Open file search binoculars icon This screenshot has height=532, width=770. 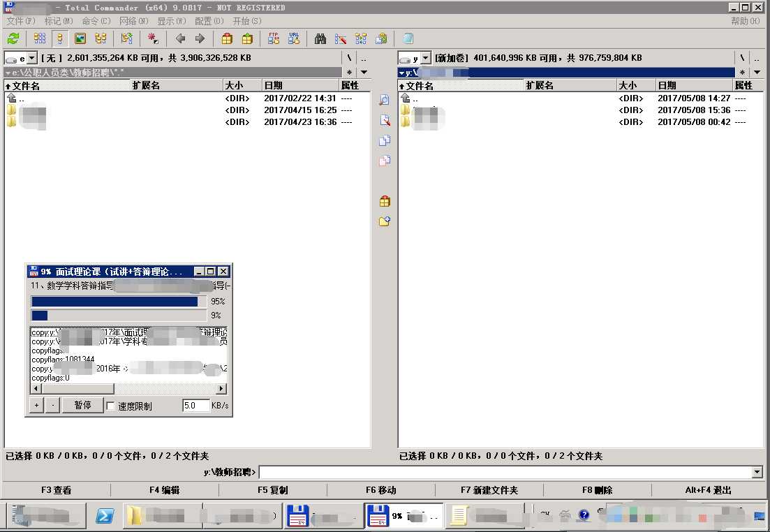pos(320,38)
